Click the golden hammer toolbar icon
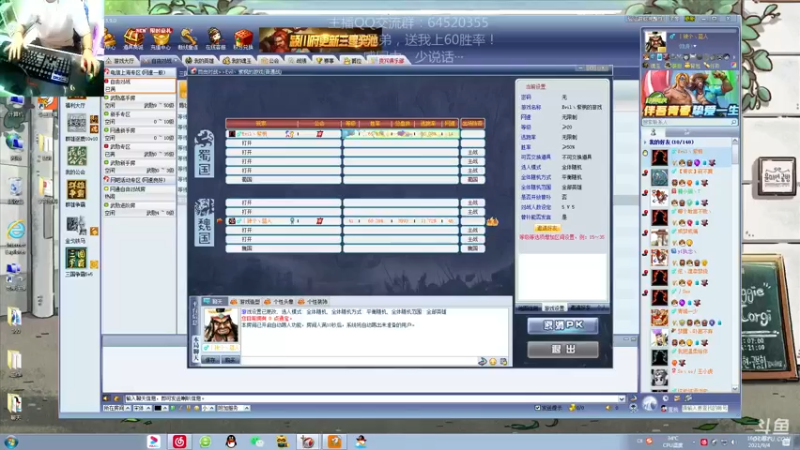 click(188, 39)
